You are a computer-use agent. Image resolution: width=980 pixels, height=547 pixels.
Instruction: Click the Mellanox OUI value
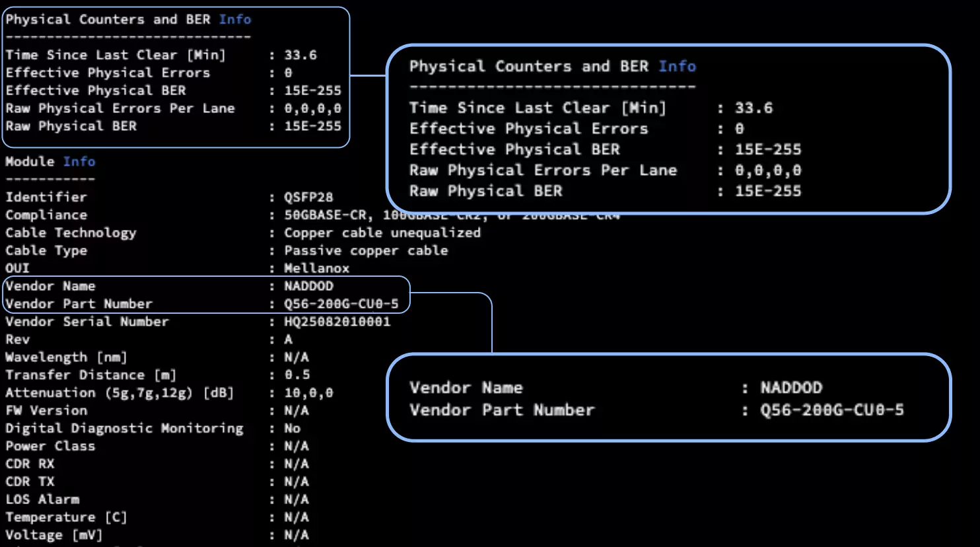[316, 268]
